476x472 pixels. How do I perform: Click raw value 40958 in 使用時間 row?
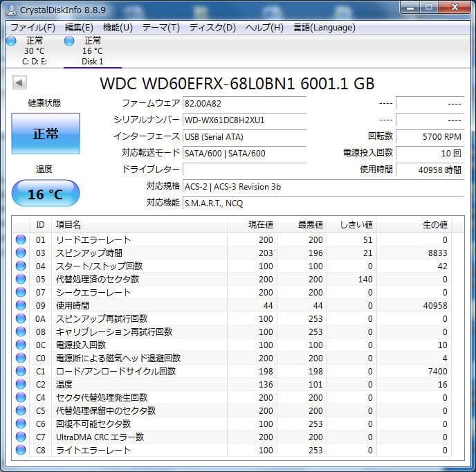435,306
